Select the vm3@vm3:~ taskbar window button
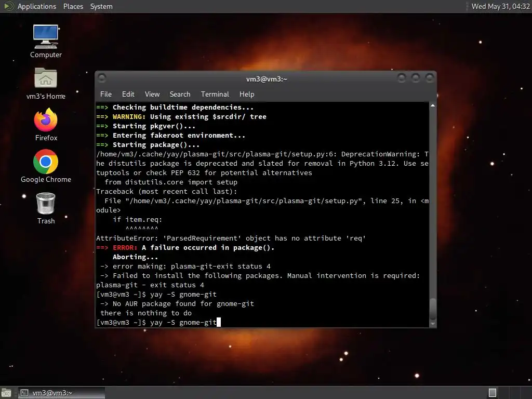The width and height of the screenshot is (532, 399). click(61, 393)
